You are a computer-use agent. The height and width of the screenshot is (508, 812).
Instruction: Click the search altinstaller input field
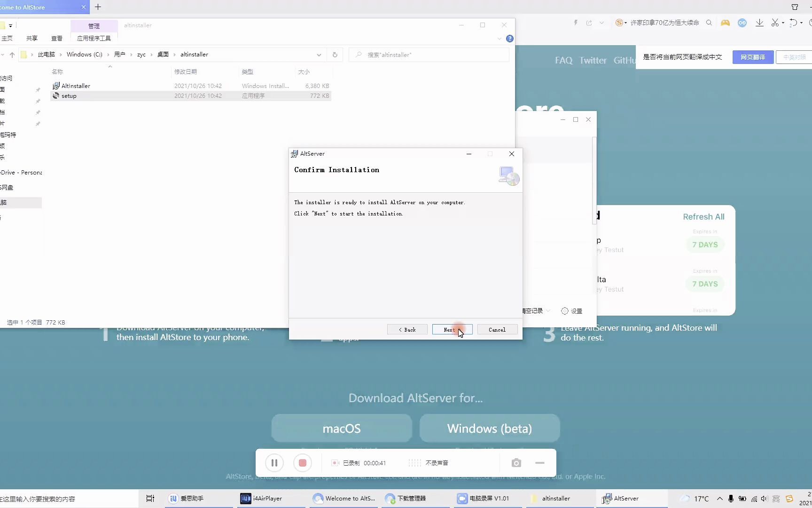point(429,55)
